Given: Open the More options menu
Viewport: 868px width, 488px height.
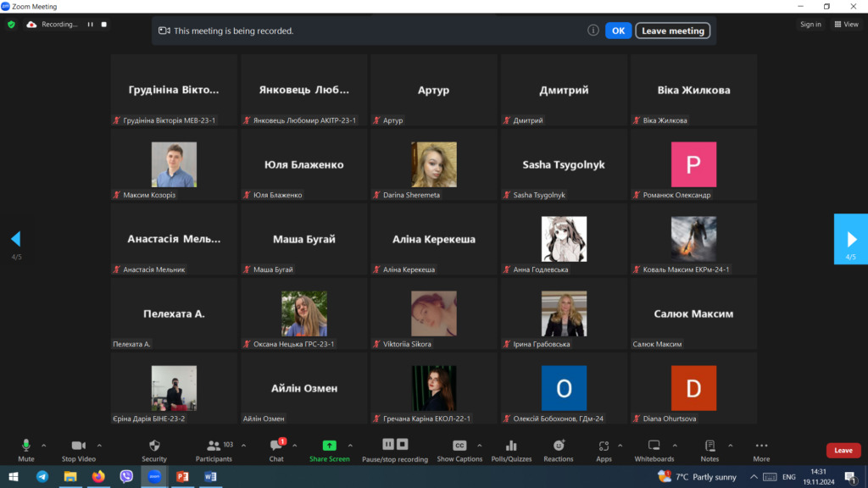Looking at the screenshot, I should [761, 446].
